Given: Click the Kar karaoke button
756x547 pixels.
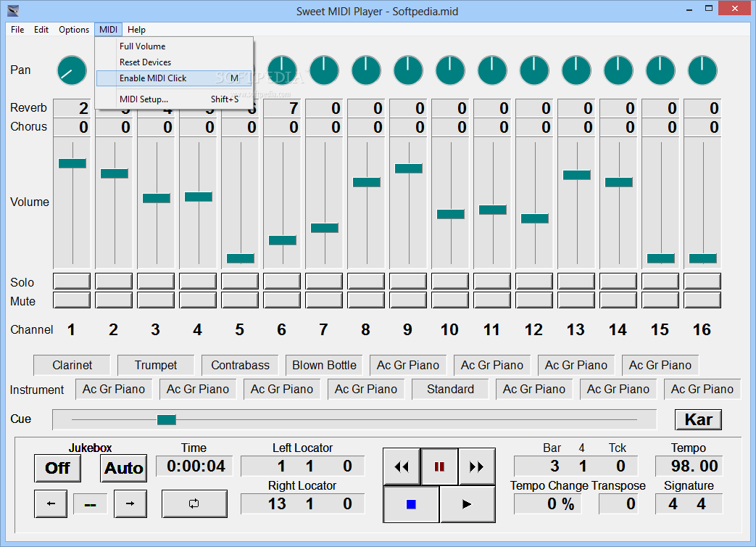Looking at the screenshot, I should [698, 419].
